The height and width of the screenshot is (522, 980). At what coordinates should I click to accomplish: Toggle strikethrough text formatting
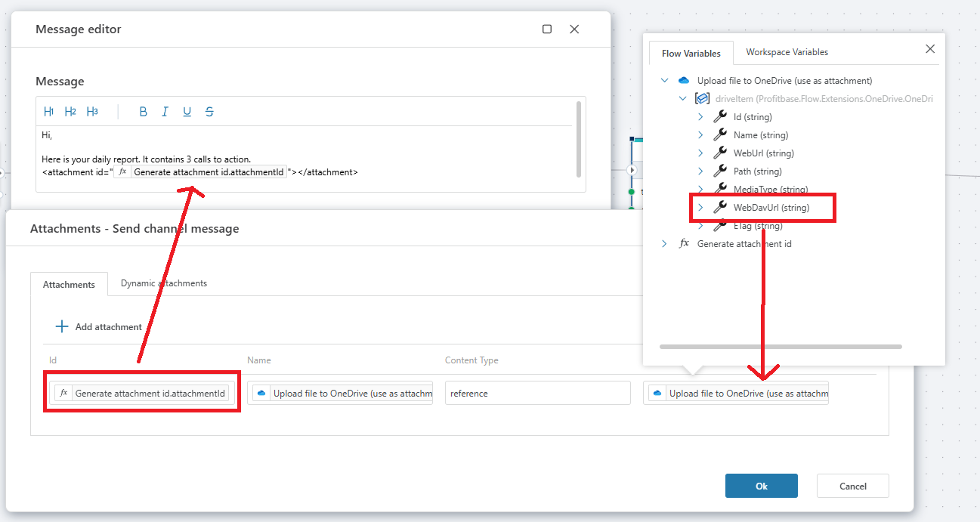pos(209,112)
